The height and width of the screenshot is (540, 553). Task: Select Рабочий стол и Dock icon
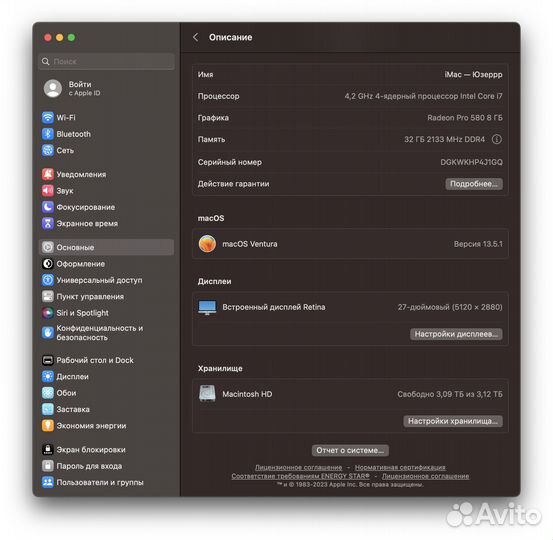[x=48, y=360]
